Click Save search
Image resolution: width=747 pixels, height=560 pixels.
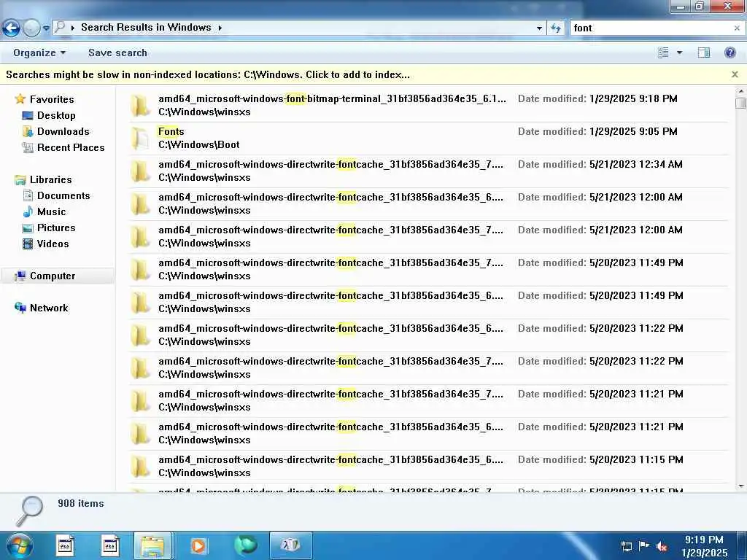point(117,52)
